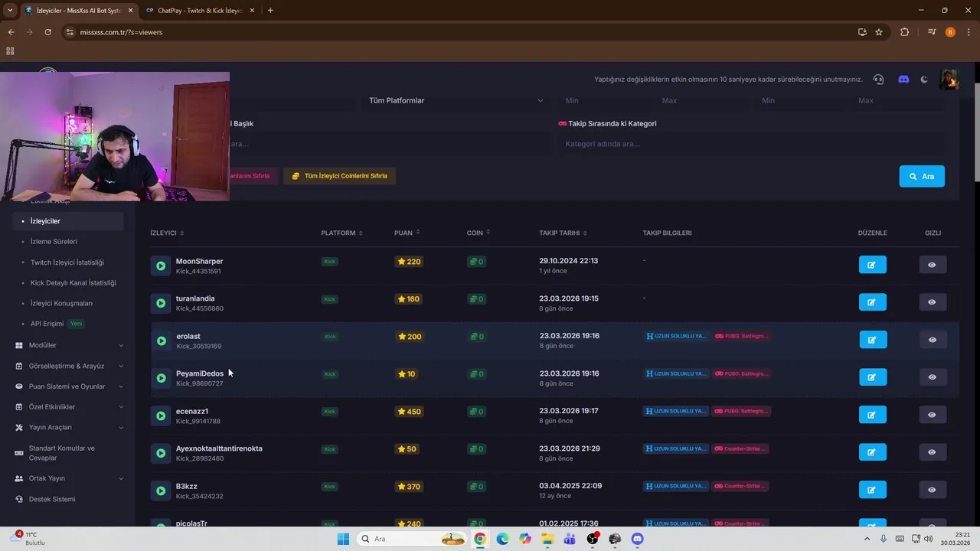This screenshot has width=980, height=551.
Task: Switch to the ChatPlay browser tab
Action: pos(199,11)
